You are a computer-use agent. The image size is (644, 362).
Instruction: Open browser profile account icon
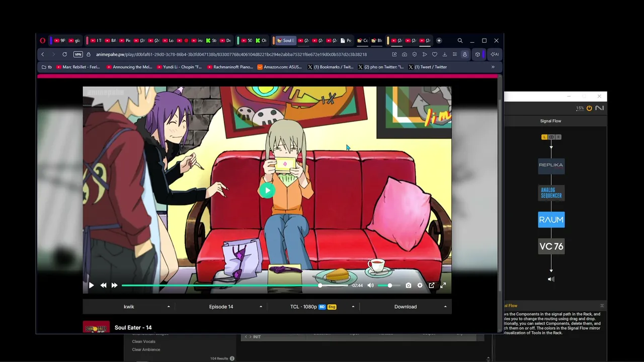465,54
